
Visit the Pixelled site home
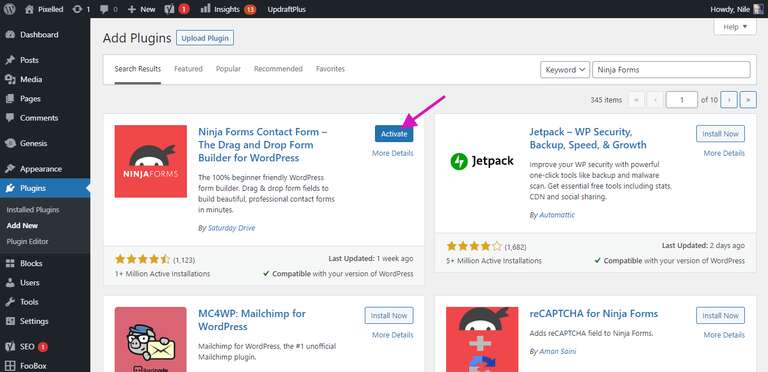[x=44, y=9]
